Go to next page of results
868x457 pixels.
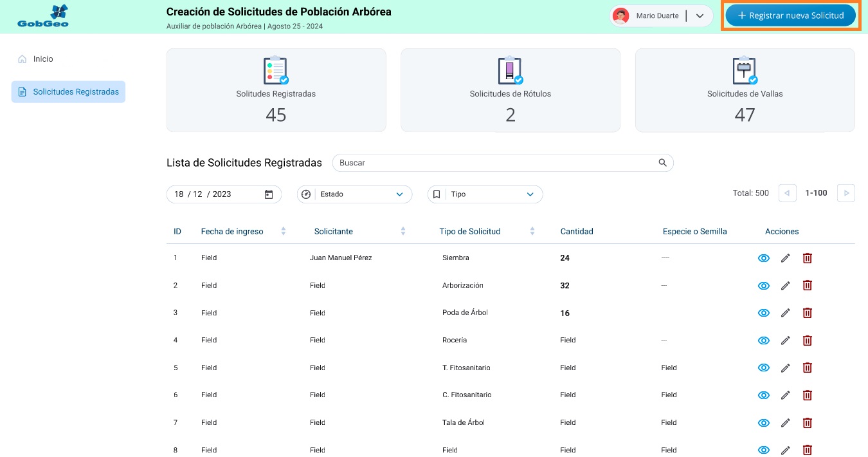846,193
